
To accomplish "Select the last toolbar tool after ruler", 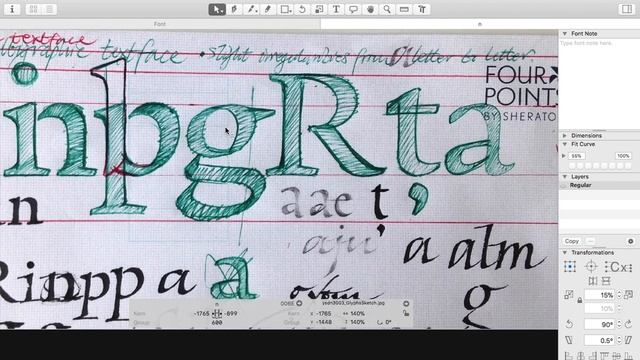I will click(x=422, y=9).
